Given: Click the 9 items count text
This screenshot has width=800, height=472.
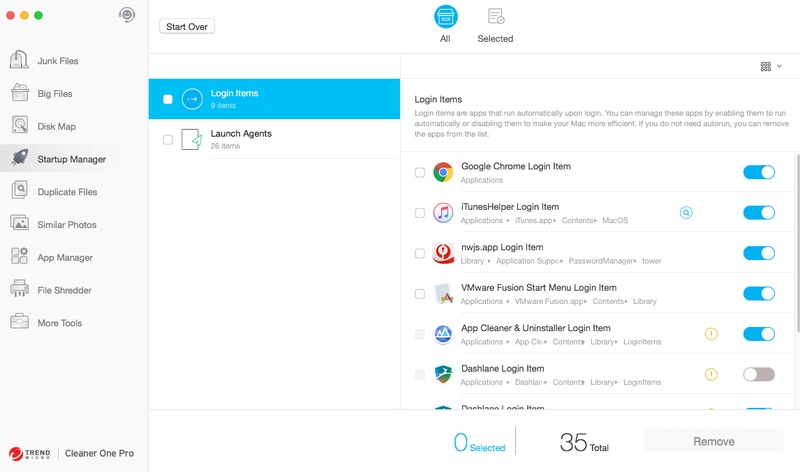Looking at the screenshot, I should coord(223,106).
